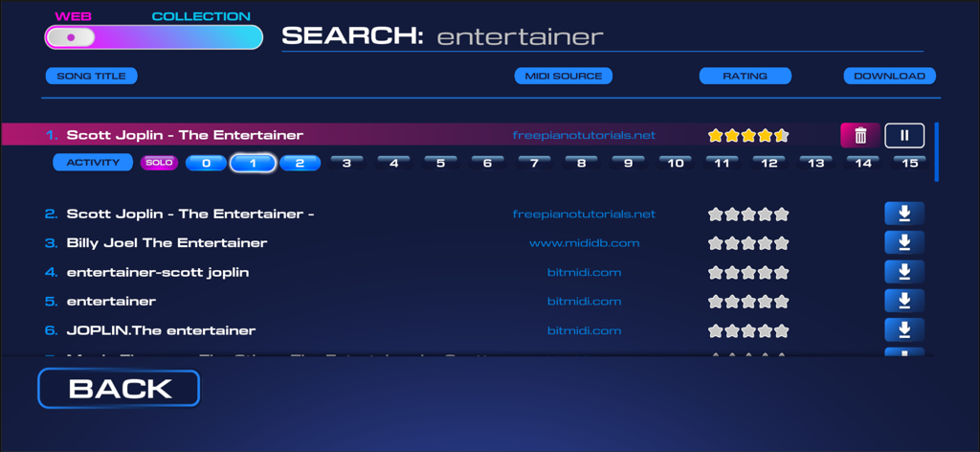Open freepianotutorials.net source of song 1
The image size is (980, 452).
584,135
